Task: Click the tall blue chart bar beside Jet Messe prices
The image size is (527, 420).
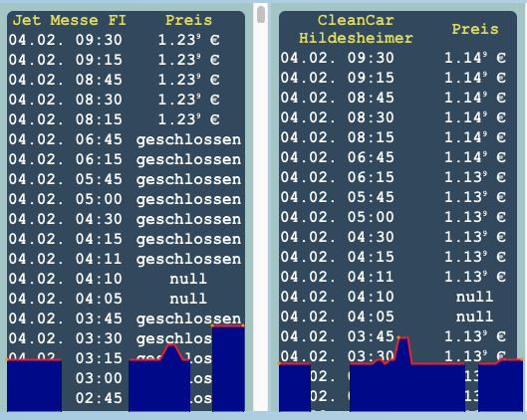Action: click(228, 368)
